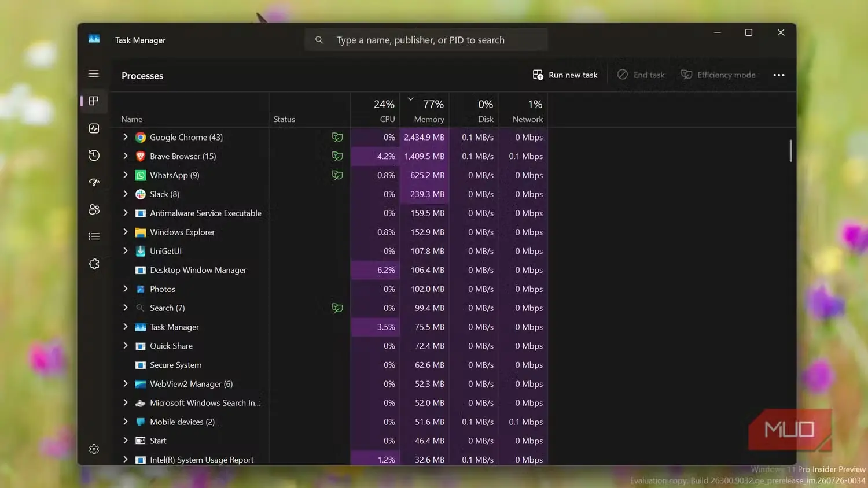Click the End task button
This screenshot has width=868, height=488.
coord(641,75)
